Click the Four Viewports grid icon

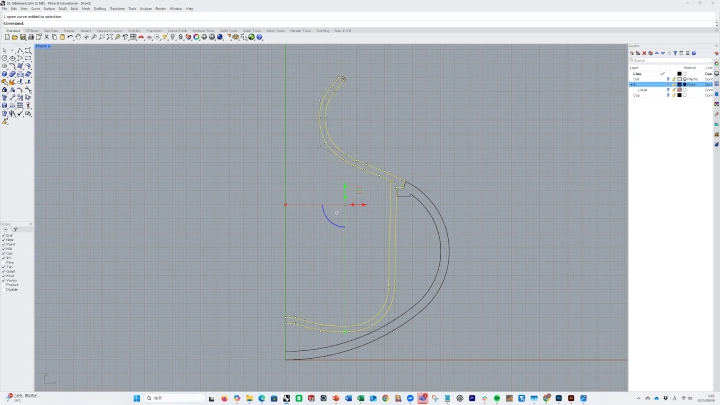[x=133, y=37]
